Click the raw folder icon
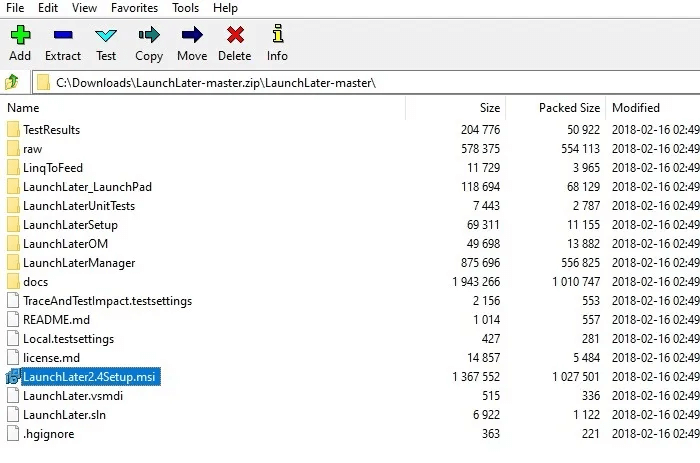This screenshot has height=463, width=700. click(13, 149)
